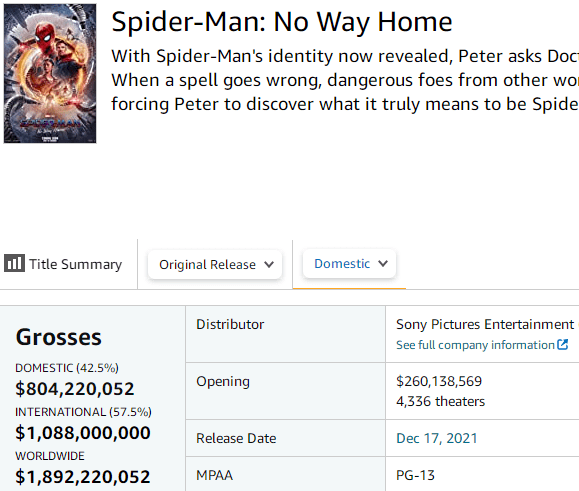The height and width of the screenshot is (491, 579).
Task: Click the movie synopsis paragraph
Action: (345, 80)
